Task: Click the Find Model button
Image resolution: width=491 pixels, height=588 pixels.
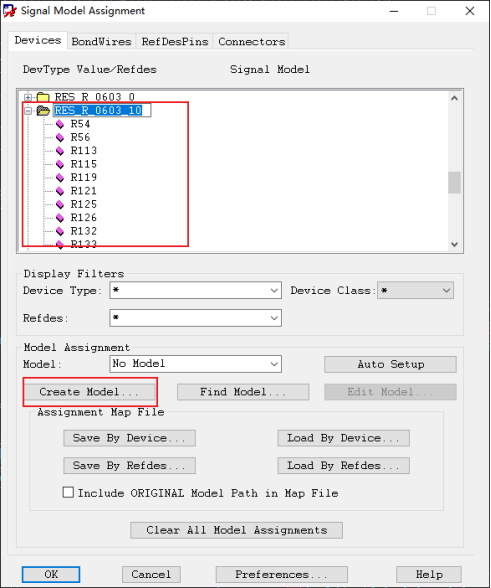Action: click(243, 392)
